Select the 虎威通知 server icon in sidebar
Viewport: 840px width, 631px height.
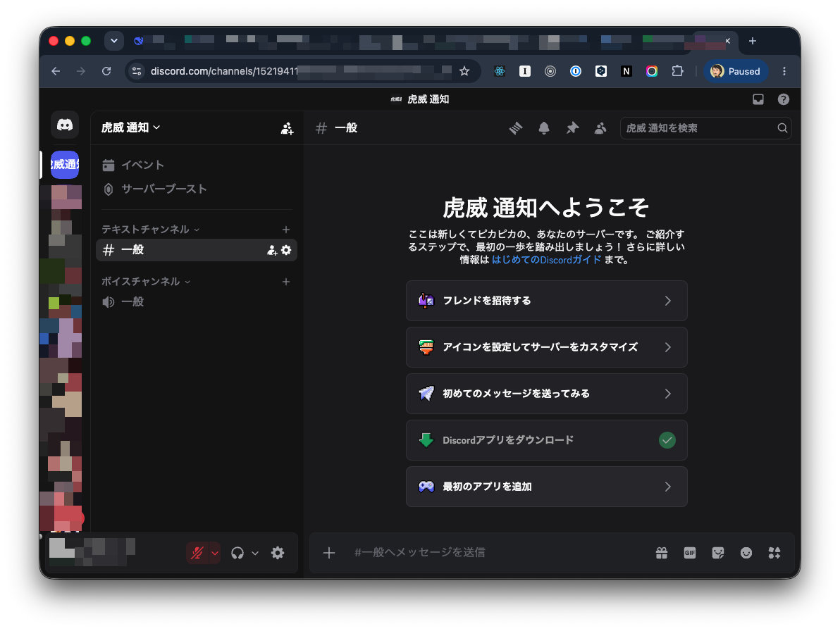(65, 164)
